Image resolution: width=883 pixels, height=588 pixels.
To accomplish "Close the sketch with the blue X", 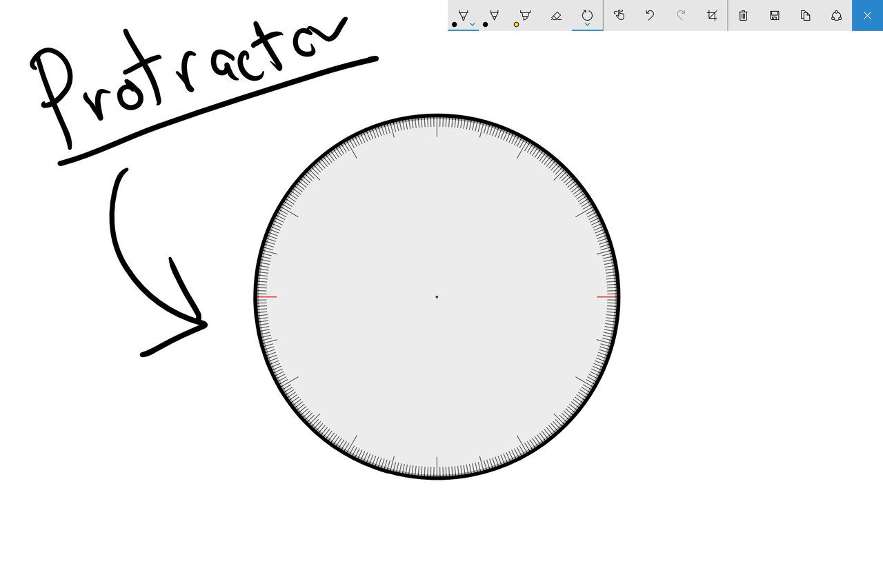I will (867, 15).
